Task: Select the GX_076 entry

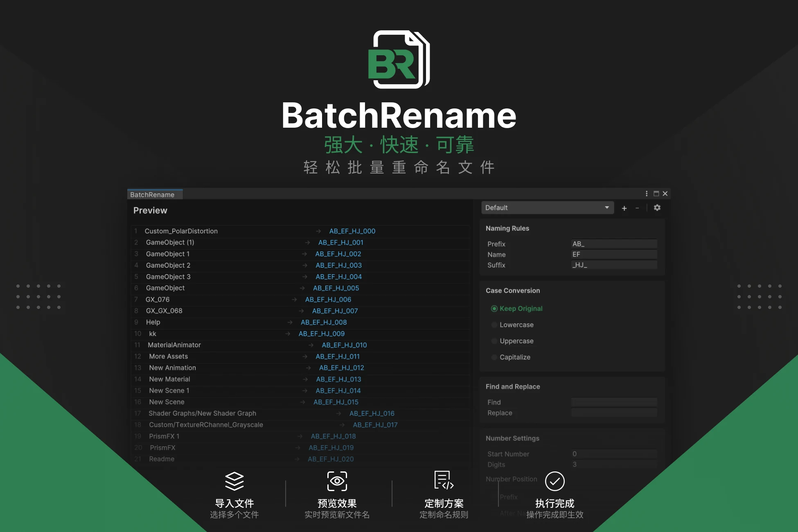Action: (157, 300)
